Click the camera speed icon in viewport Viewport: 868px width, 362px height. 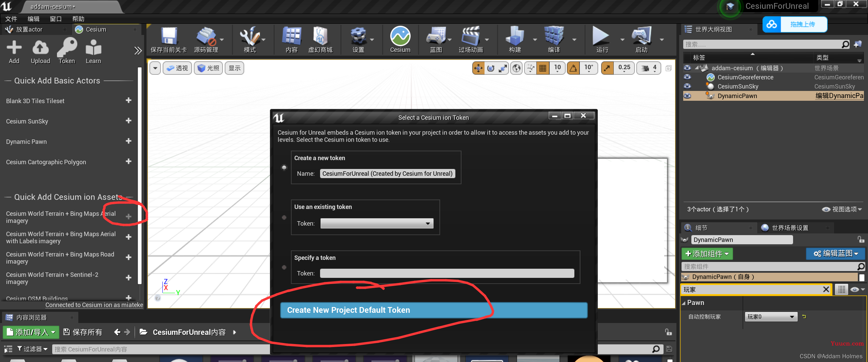pos(645,68)
